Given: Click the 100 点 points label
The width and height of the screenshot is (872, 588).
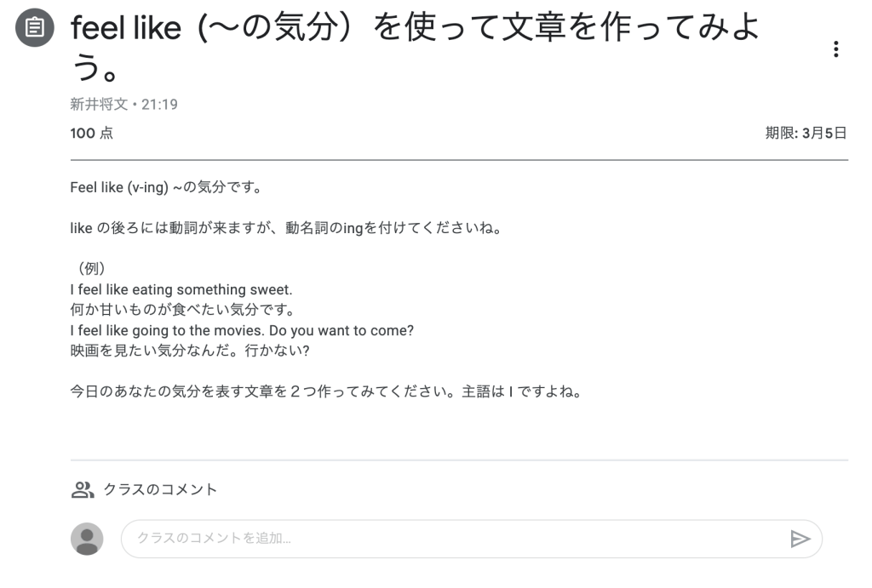Looking at the screenshot, I should tap(91, 133).
